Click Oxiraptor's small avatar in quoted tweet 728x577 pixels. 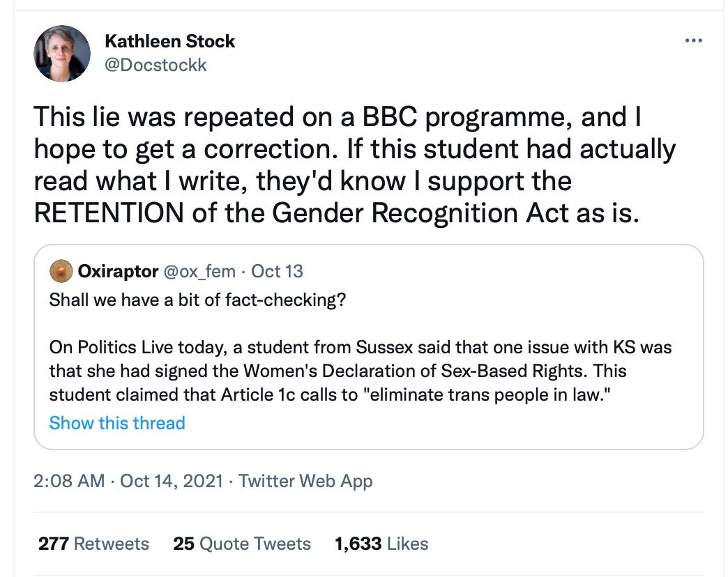tap(62, 270)
